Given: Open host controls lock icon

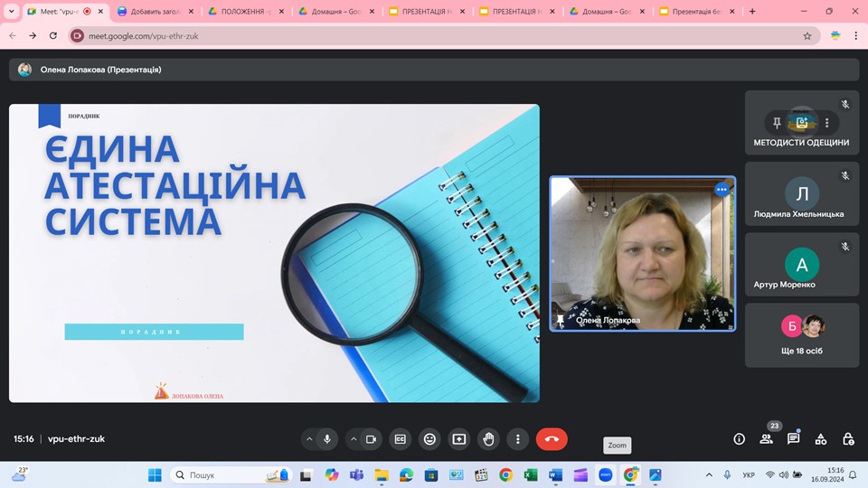Looking at the screenshot, I should tap(848, 439).
